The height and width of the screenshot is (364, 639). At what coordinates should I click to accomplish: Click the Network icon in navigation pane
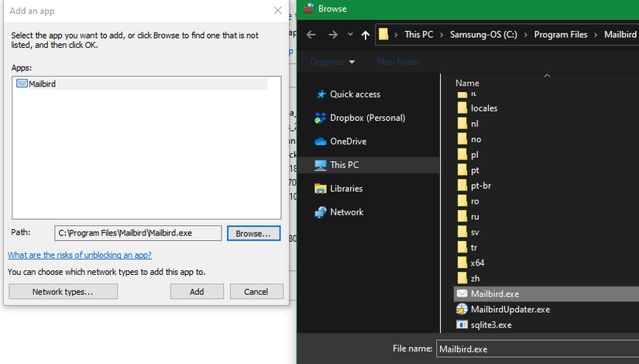click(x=321, y=212)
